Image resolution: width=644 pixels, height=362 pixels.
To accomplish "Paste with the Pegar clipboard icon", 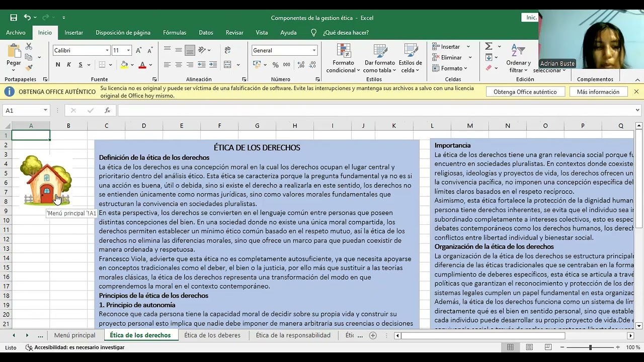I will click(x=14, y=51).
